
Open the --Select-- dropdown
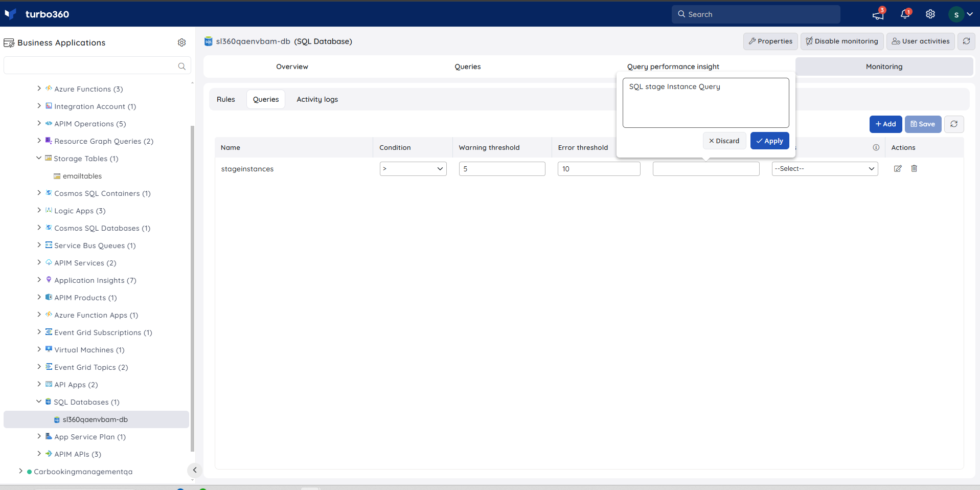tap(825, 169)
